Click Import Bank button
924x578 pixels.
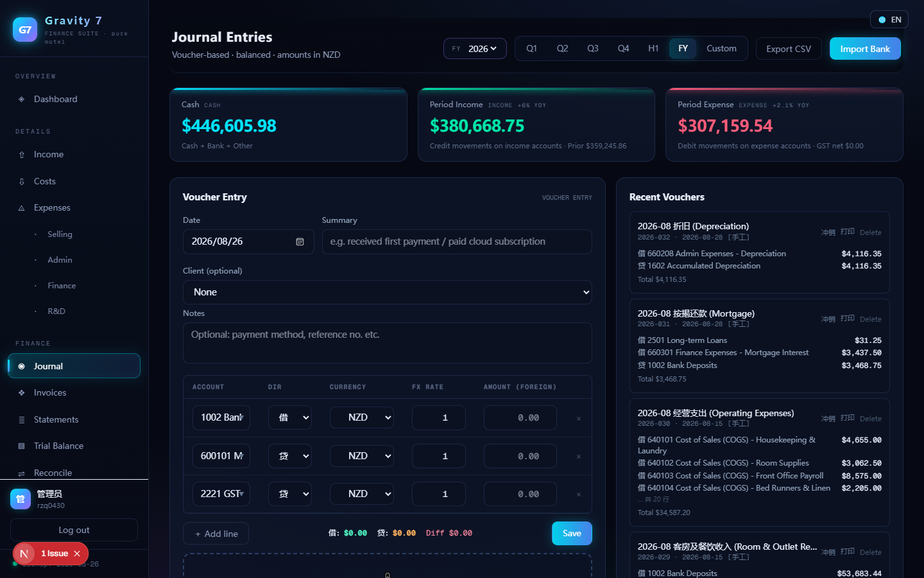(x=865, y=49)
